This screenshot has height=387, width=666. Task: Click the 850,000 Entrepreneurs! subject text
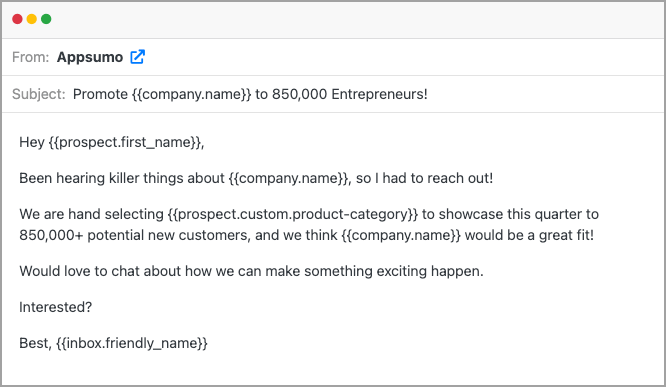350,94
